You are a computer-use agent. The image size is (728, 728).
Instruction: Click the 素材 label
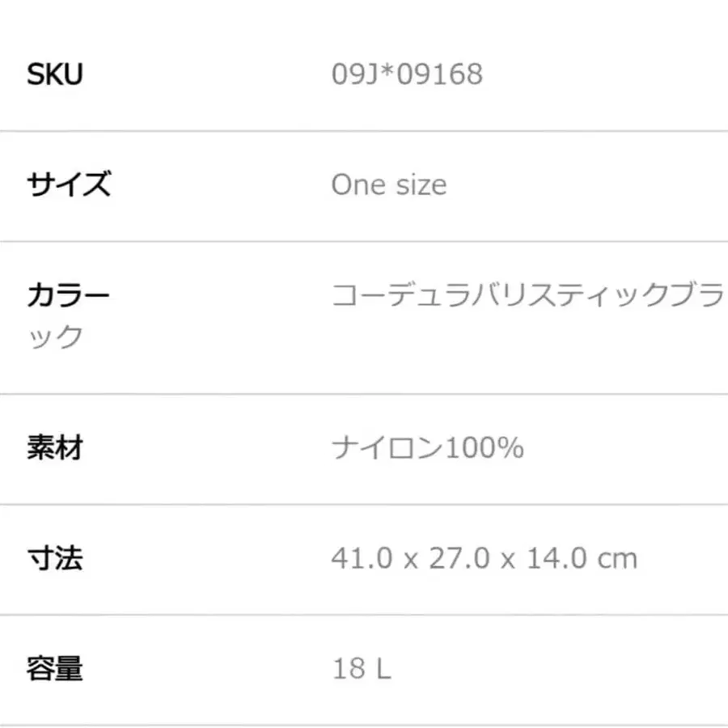coord(55,447)
